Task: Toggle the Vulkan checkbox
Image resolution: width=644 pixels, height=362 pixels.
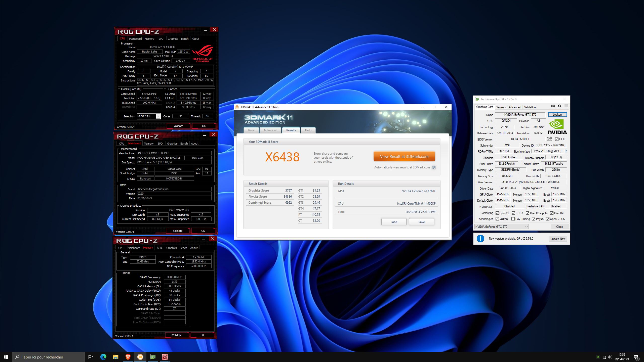Action: [x=497, y=219]
